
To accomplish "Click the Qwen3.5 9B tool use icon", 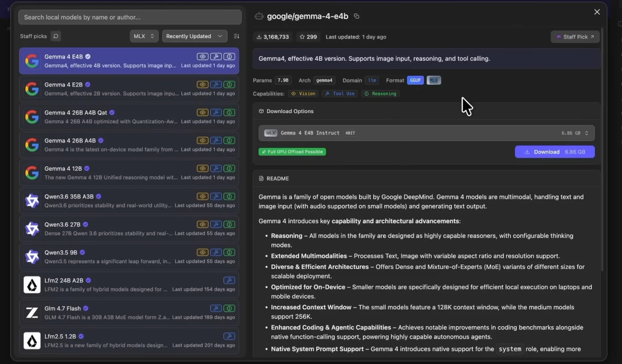I will coord(216,252).
